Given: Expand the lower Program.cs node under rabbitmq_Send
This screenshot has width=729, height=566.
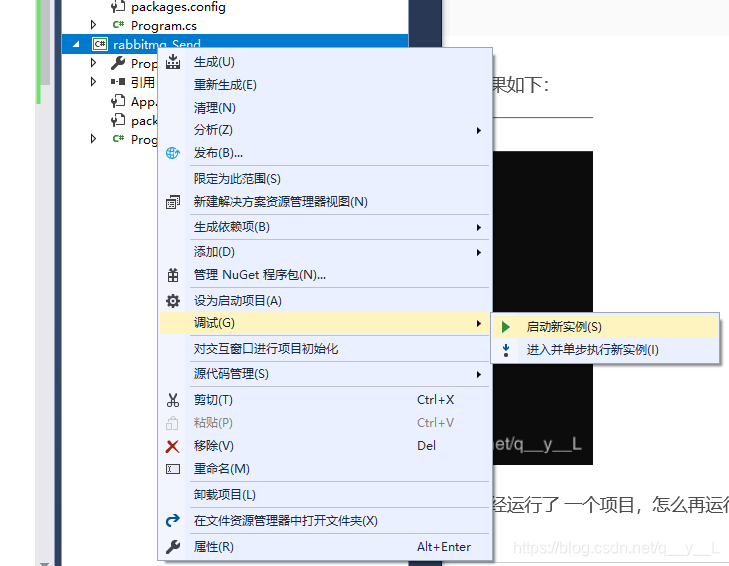Looking at the screenshot, I should pyautogui.click(x=93, y=139).
